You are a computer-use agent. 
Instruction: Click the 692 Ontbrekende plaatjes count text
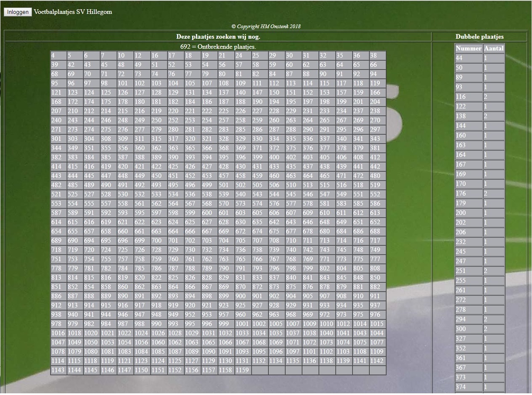pyautogui.click(x=218, y=47)
